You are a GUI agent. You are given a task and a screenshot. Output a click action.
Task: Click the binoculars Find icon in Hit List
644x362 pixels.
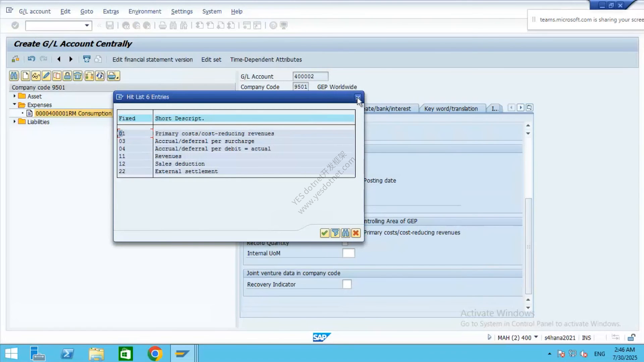pos(345,233)
